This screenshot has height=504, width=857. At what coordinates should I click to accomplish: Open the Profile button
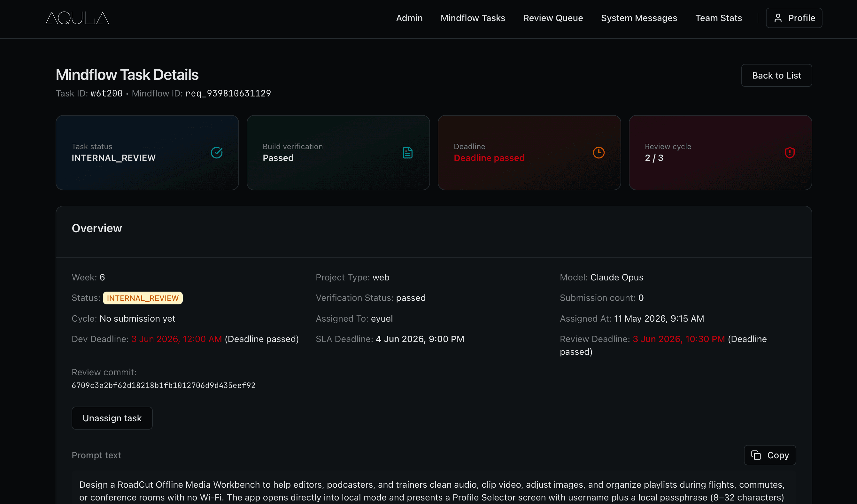click(794, 18)
